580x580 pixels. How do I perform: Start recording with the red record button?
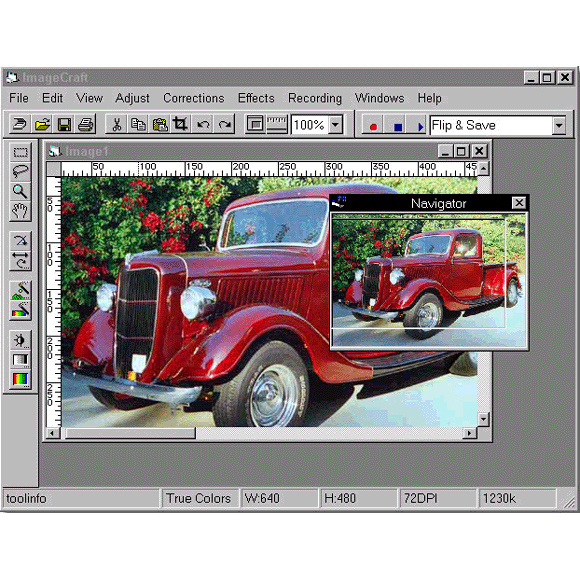click(x=373, y=126)
